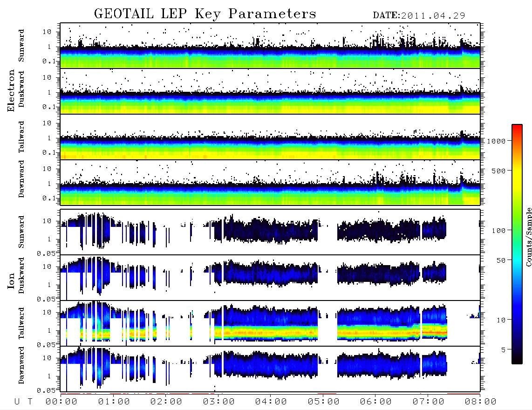This screenshot has height=410, width=532.
Task: Click the GEOTAIL LEP Key Parameters title
Action: (x=205, y=14)
